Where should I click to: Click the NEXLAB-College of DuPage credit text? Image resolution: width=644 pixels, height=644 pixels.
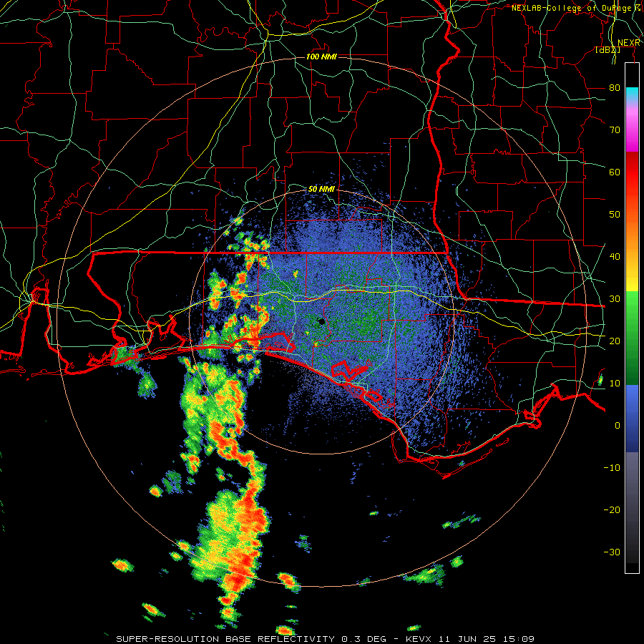coord(576,8)
